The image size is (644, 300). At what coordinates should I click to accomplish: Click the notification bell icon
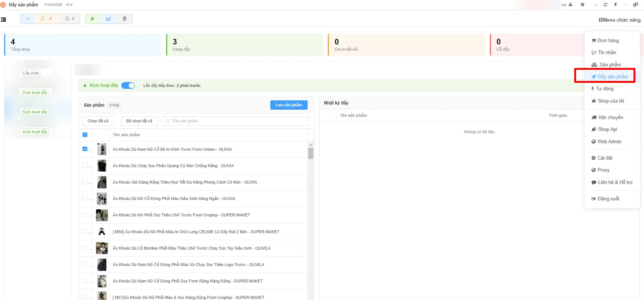point(43,19)
